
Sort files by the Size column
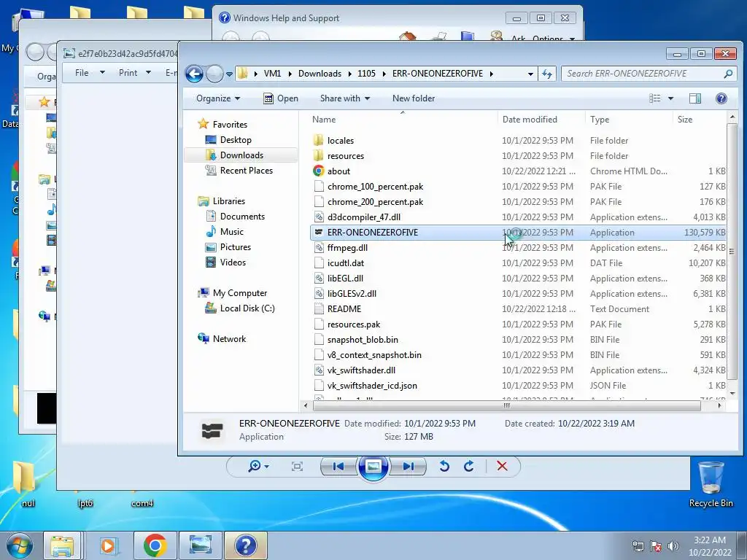[x=699, y=120]
